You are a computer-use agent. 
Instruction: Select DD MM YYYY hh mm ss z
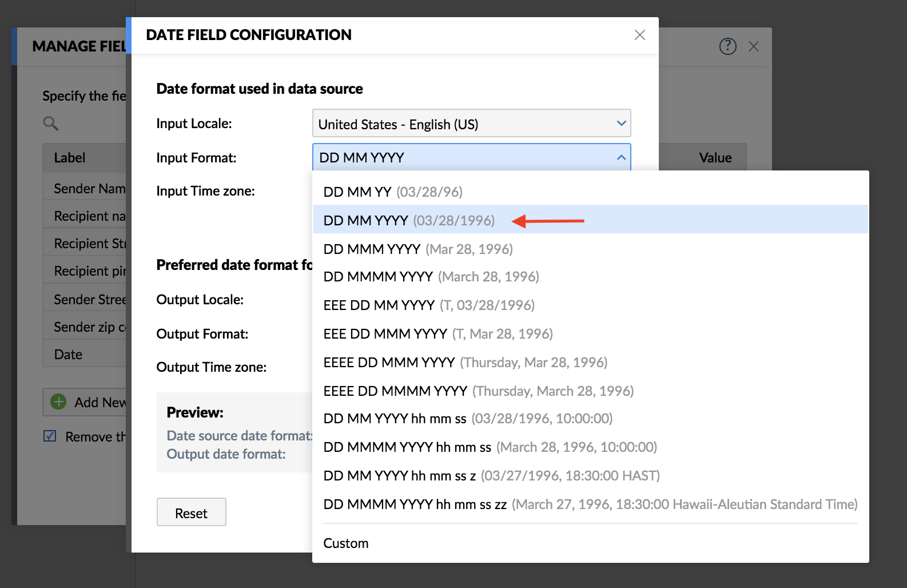[491, 476]
